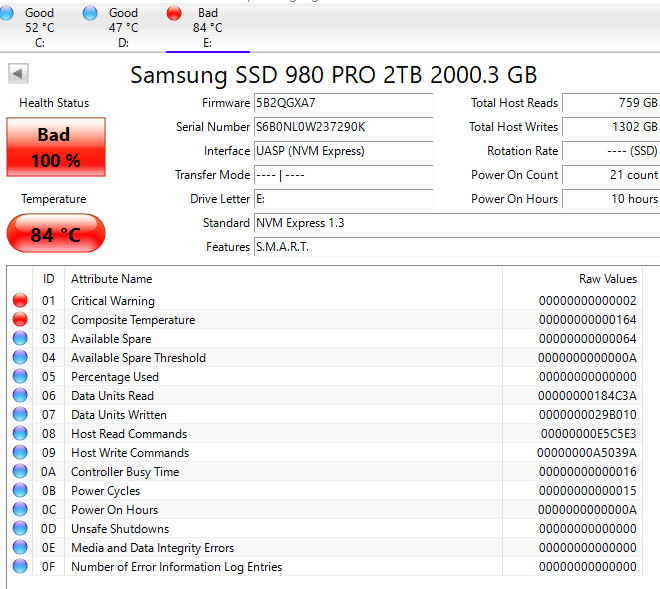Select the Controller Busy Time attribute name

coord(125,472)
